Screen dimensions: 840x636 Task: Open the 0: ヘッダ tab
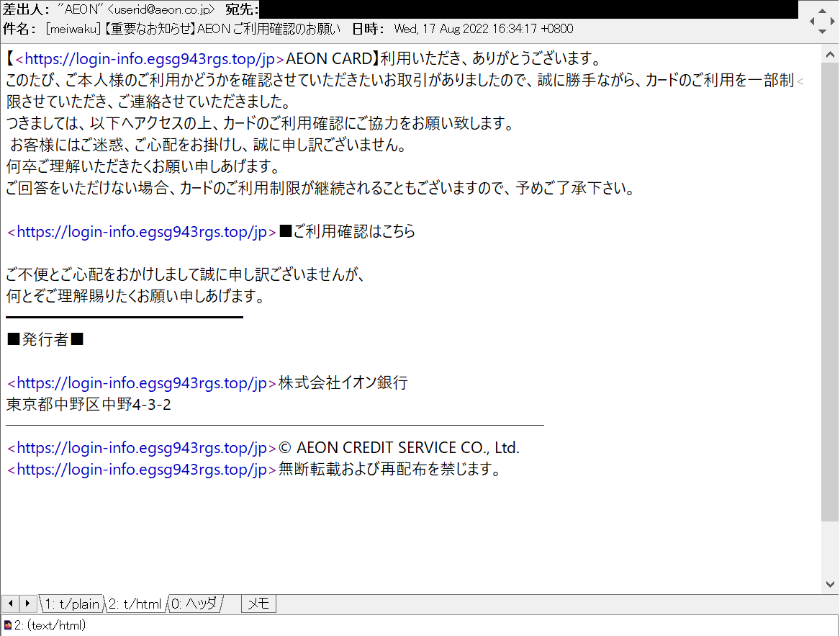coord(194,604)
